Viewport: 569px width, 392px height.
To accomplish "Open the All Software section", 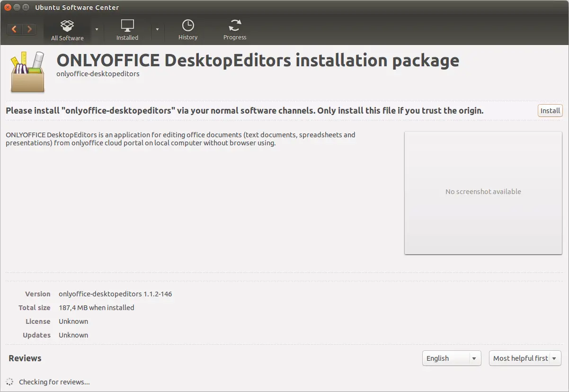I will click(67, 30).
